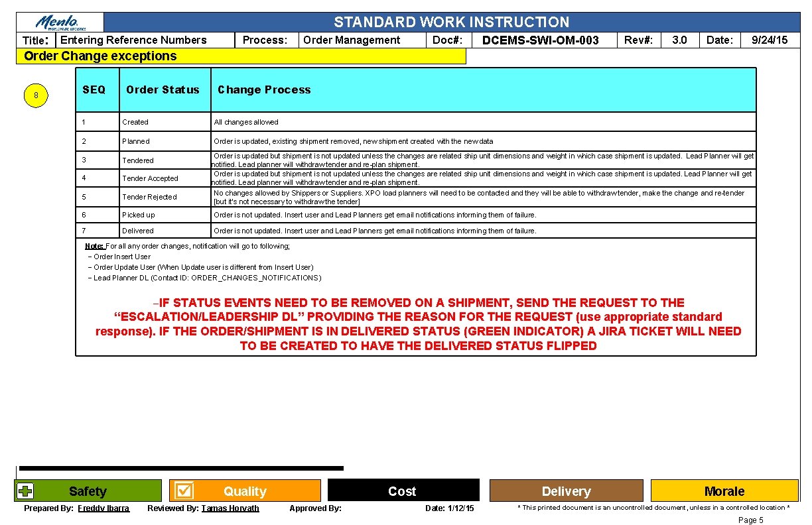Image resolution: width=812 pixels, height=525 pixels.
Task: Click the Order Insert User line
Action: pyautogui.click(x=119, y=257)
